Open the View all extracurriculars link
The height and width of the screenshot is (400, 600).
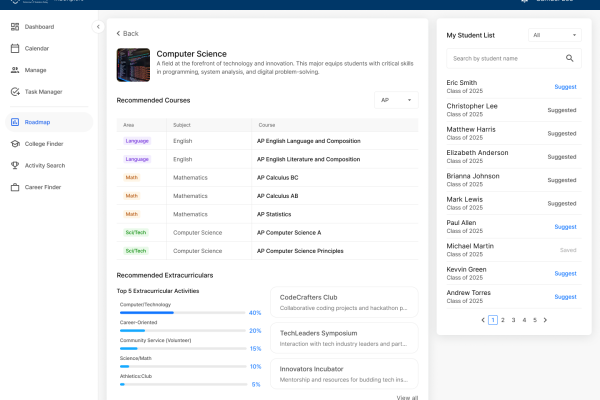tap(407, 397)
